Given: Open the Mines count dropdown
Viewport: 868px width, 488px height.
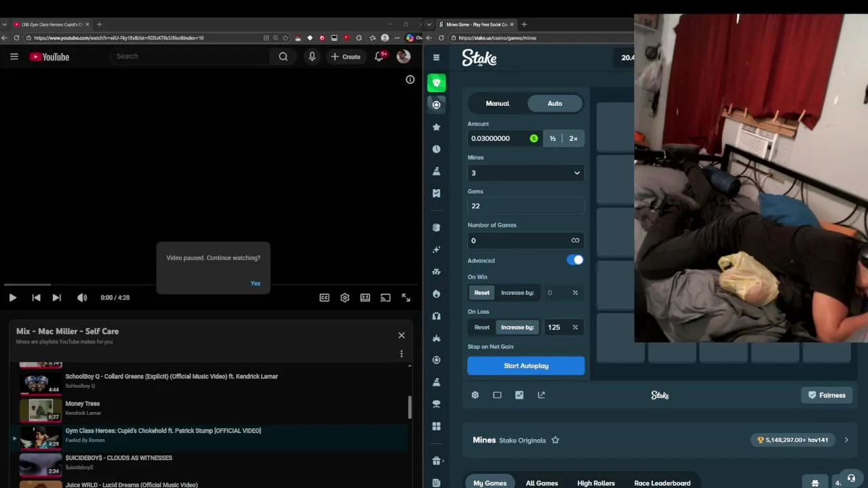Looking at the screenshot, I should tap(526, 173).
